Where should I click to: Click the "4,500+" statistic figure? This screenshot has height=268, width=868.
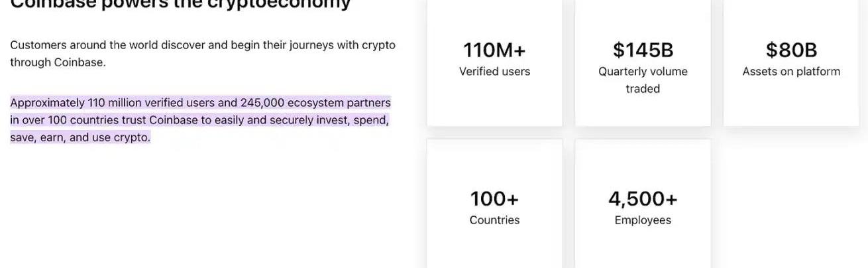click(643, 199)
